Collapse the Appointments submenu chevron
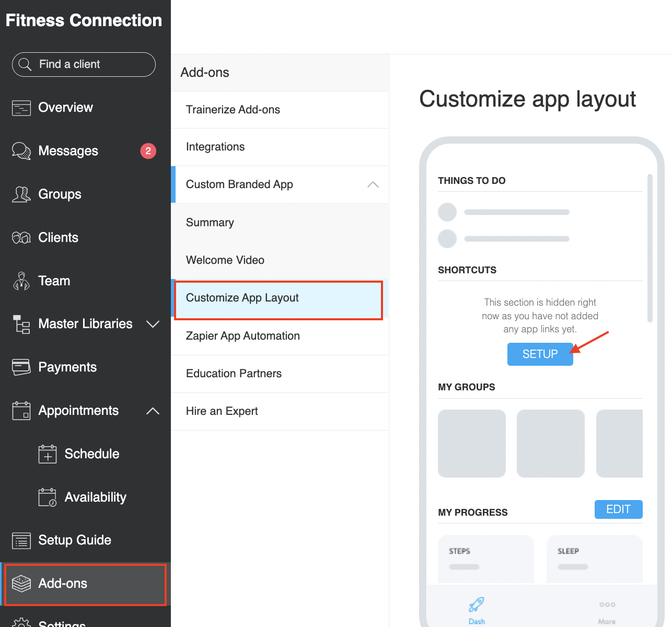 (x=153, y=411)
